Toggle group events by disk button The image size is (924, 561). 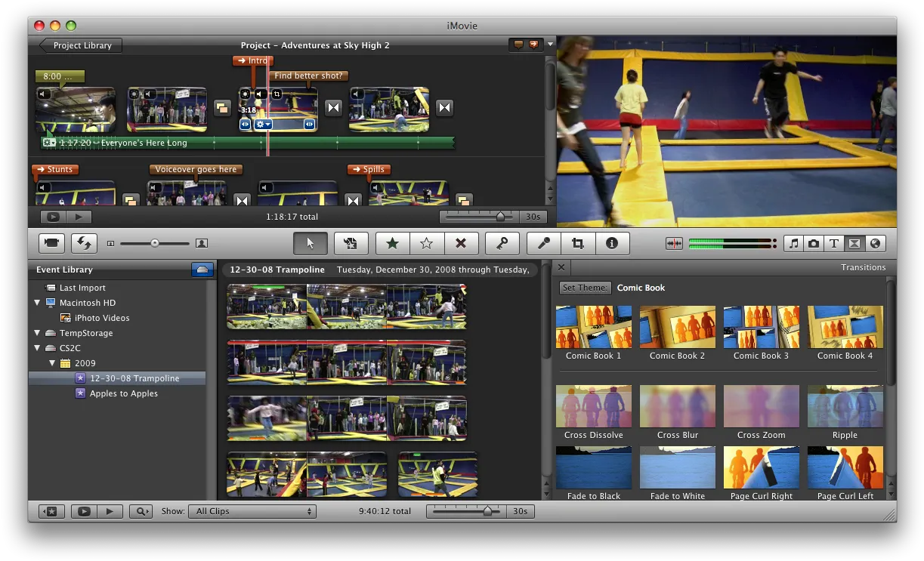[202, 270]
